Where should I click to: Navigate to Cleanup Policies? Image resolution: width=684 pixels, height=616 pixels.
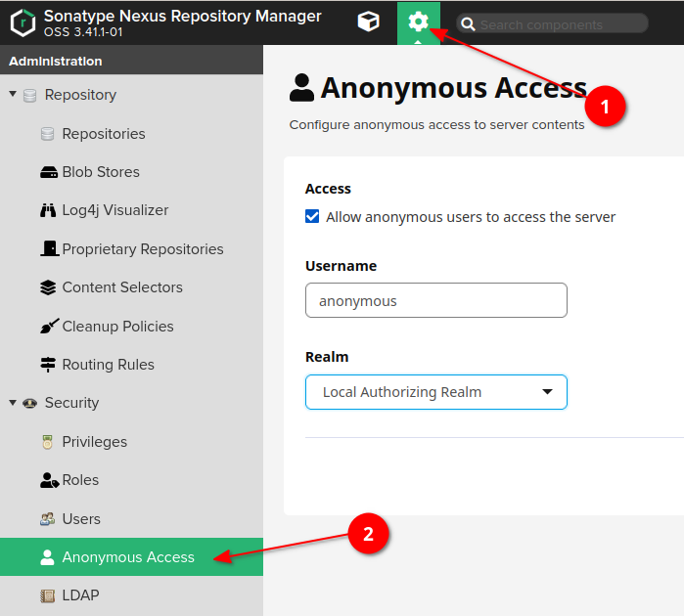click(117, 327)
